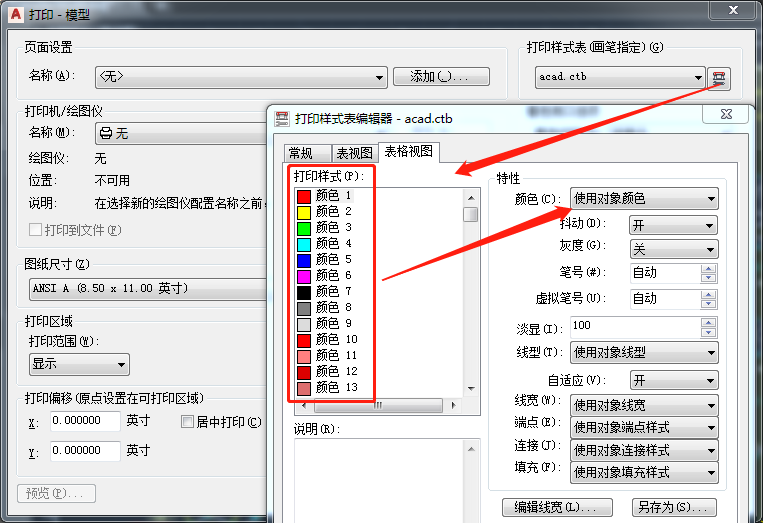Select the cyan 颜色 4 plot style
Viewport: 763px width, 523px height.
point(327,244)
